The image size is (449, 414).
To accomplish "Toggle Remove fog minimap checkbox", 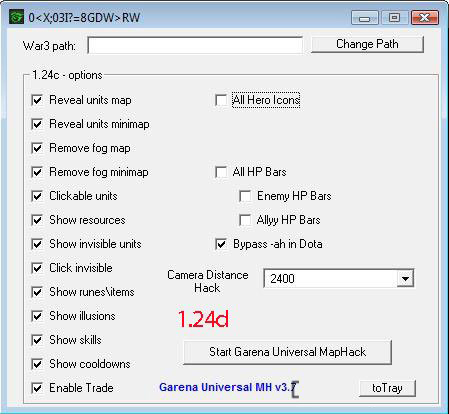I will click(x=37, y=172).
